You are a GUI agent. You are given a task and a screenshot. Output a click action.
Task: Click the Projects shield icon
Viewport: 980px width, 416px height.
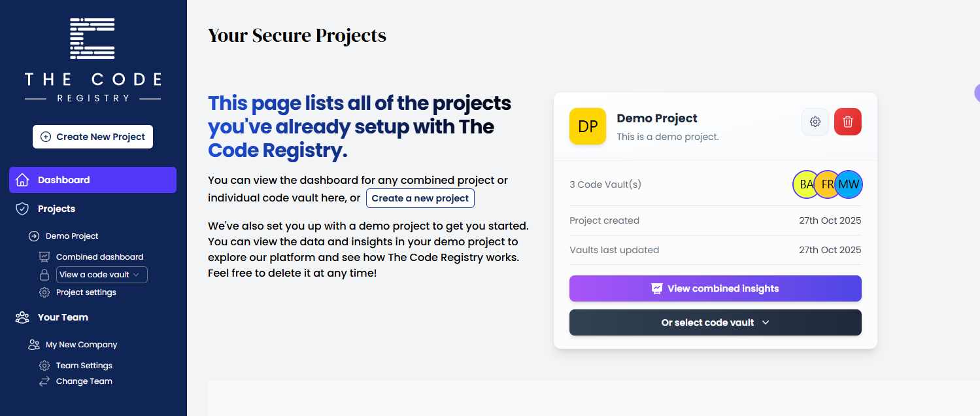pos(22,209)
